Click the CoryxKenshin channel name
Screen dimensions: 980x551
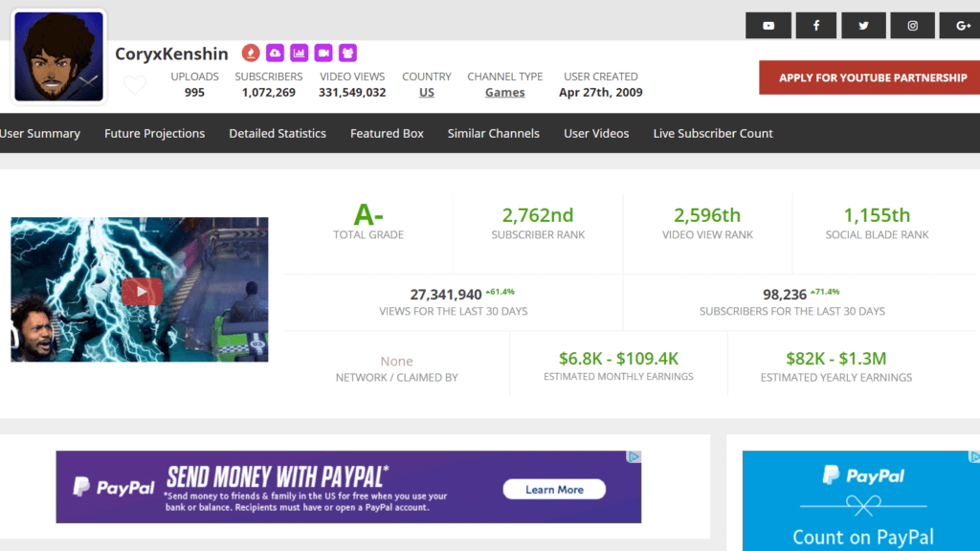(x=171, y=54)
